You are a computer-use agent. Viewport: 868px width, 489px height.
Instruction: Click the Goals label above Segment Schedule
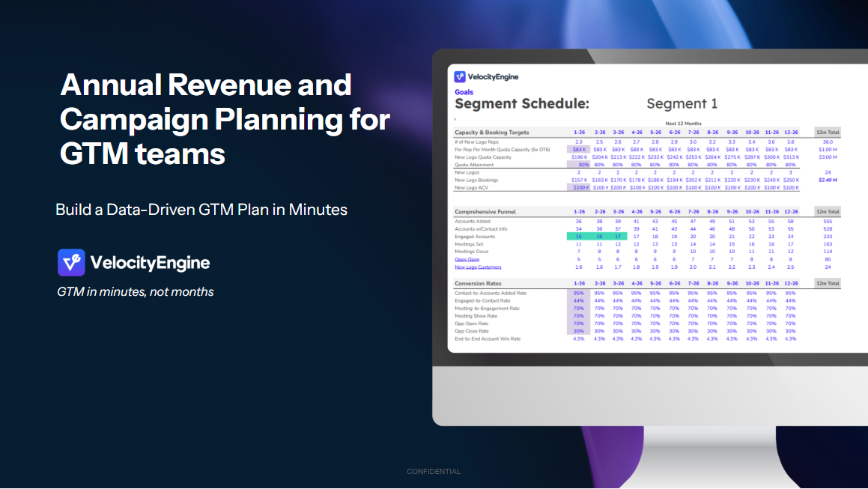click(464, 92)
